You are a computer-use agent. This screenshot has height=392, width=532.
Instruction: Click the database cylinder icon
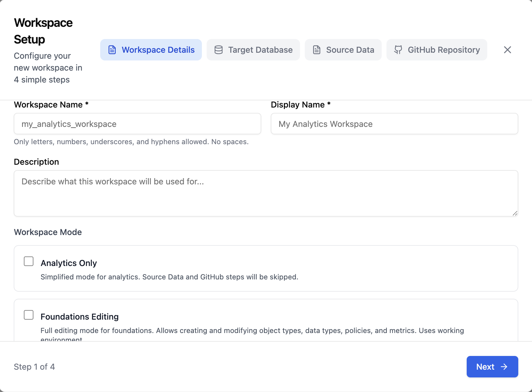click(x=219, y=50)
